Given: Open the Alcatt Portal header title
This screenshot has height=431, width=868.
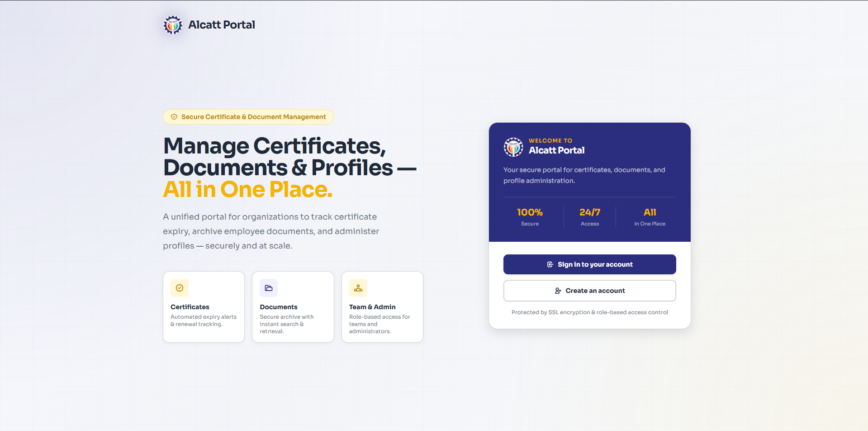Looking at the screenshot, I should [222, 25].
